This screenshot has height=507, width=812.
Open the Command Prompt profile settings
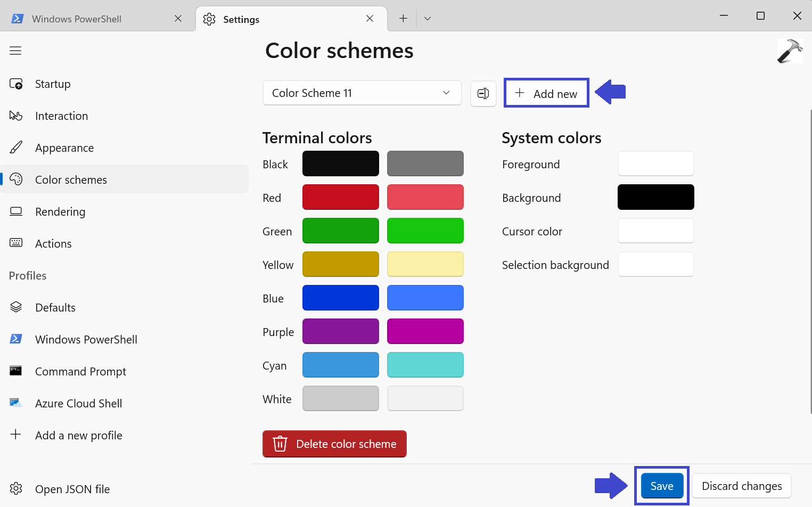point(80,372)
